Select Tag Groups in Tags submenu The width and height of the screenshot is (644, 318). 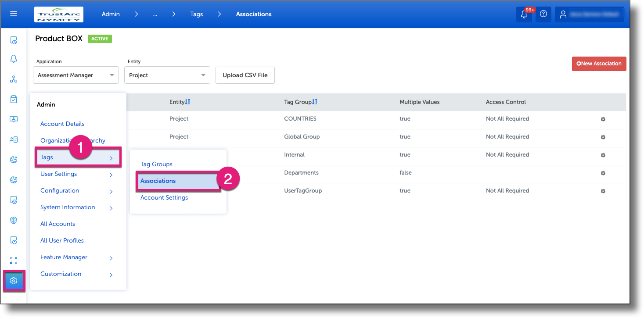156,164
